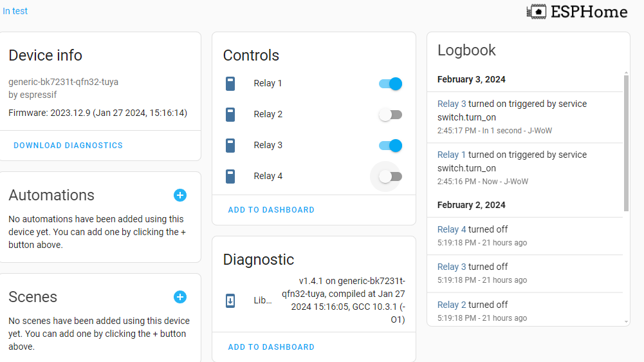Open Relay 3 link in turned-on logbook entry

[x=452, y=104]
